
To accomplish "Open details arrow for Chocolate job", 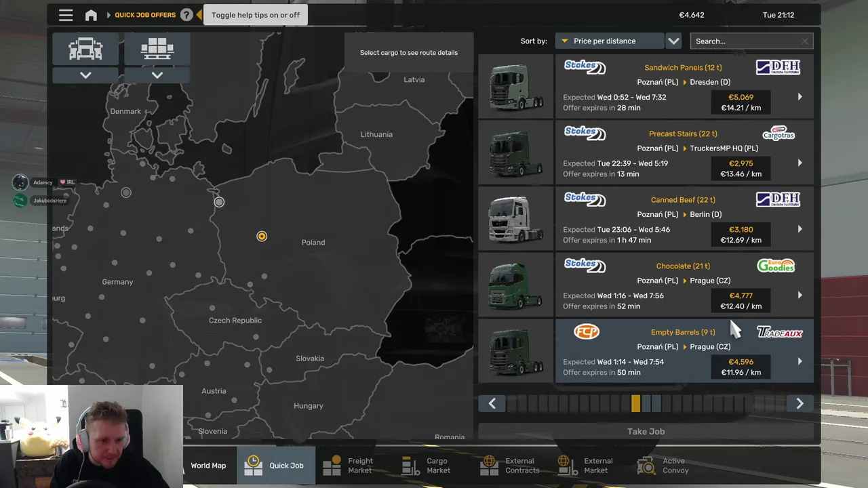I will [800, 296].
